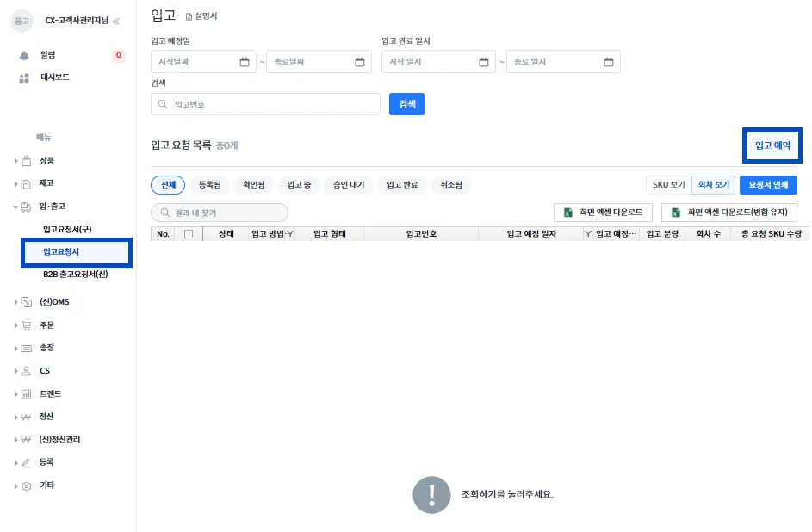Click the 입고번호 search input
This screenshot has height=532, width=812.
pos(266,104)
